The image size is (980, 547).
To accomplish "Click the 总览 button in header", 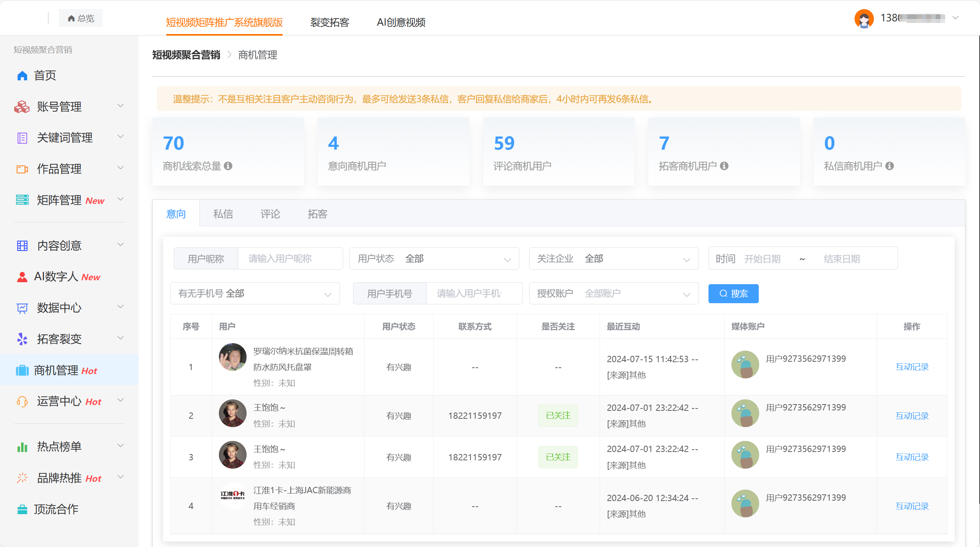I will point(81,18).
